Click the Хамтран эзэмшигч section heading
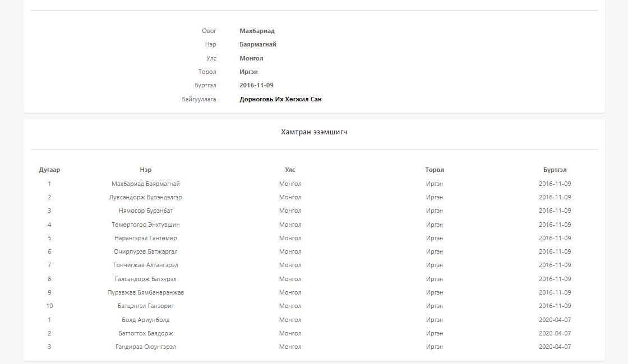 pyautogui.click(x=314, y=132)
